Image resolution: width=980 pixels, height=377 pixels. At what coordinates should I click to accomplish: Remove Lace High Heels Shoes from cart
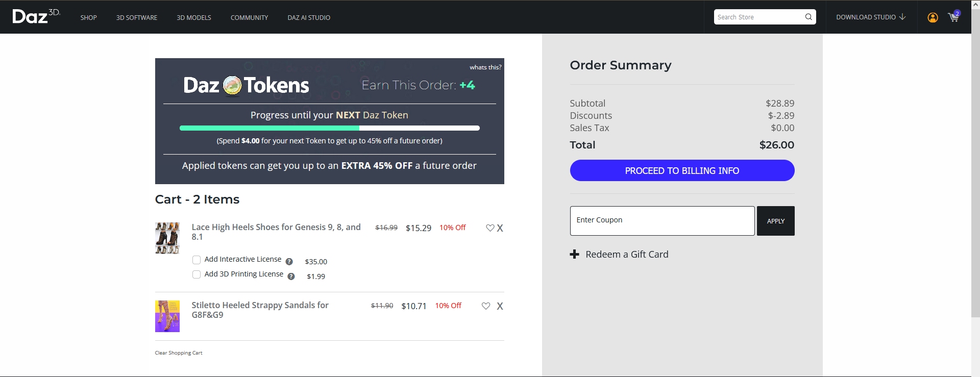(x=500, y=228)
